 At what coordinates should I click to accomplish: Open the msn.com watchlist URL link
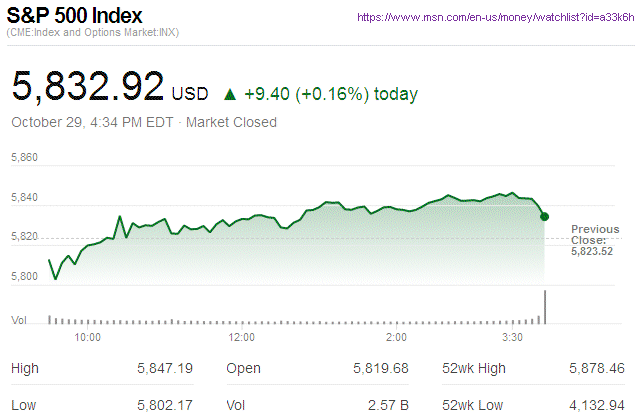tap(492, 18)
